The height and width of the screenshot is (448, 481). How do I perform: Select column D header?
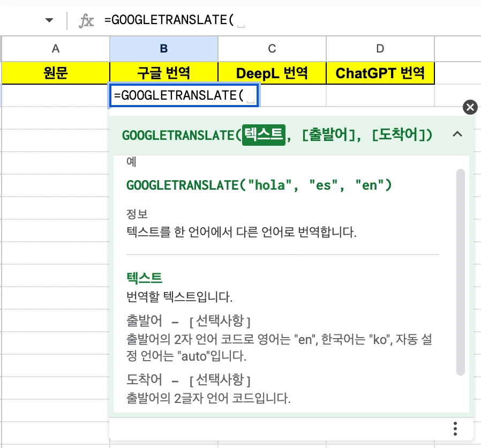(380, 48)
